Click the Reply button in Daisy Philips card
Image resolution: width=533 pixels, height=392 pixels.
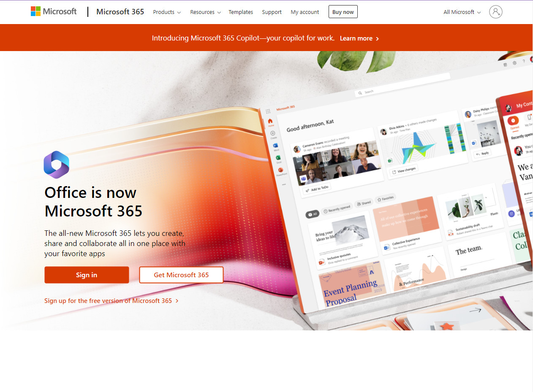click(482, 154)
